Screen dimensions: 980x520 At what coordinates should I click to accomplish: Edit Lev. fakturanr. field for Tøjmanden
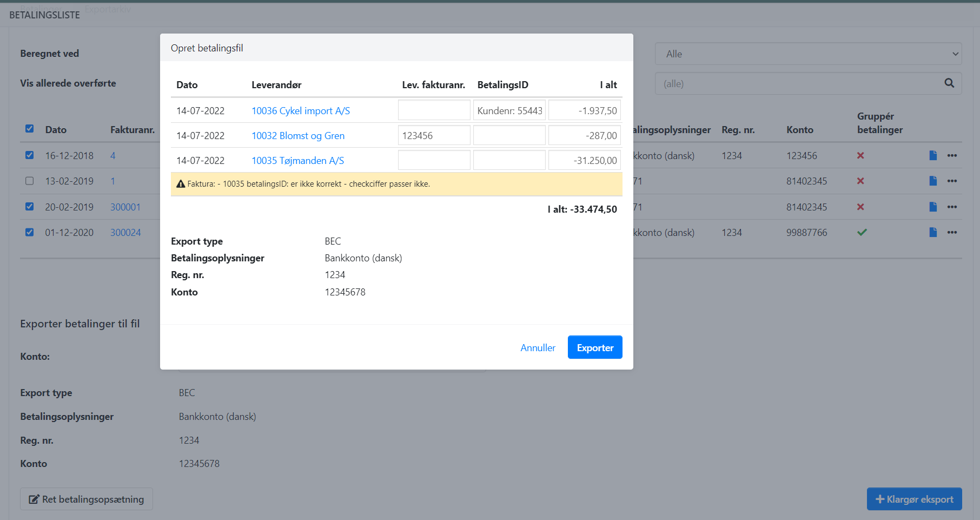click(434, 160)
